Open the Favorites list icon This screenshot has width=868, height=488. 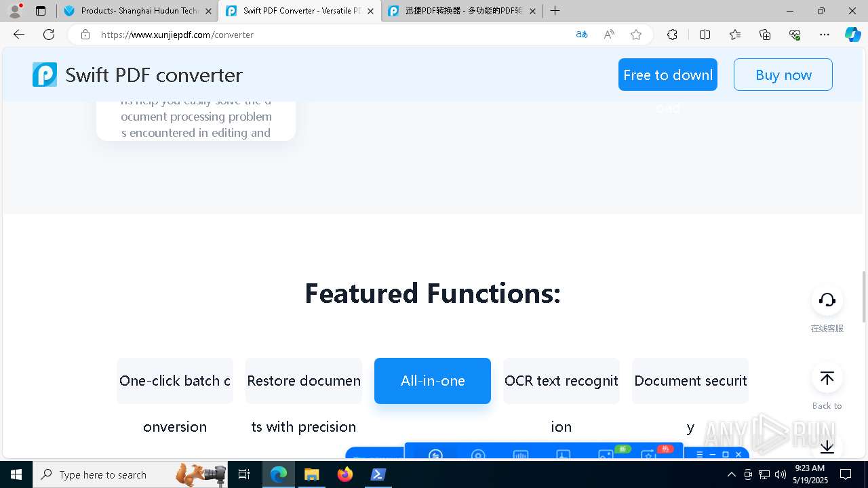click(735, 35)
